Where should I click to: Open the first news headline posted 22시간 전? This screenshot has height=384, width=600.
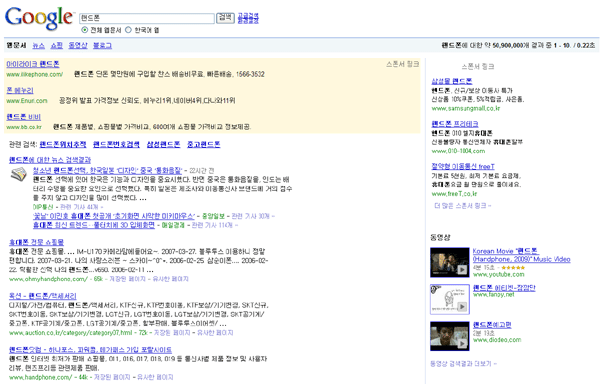click(x=107, y=171)
